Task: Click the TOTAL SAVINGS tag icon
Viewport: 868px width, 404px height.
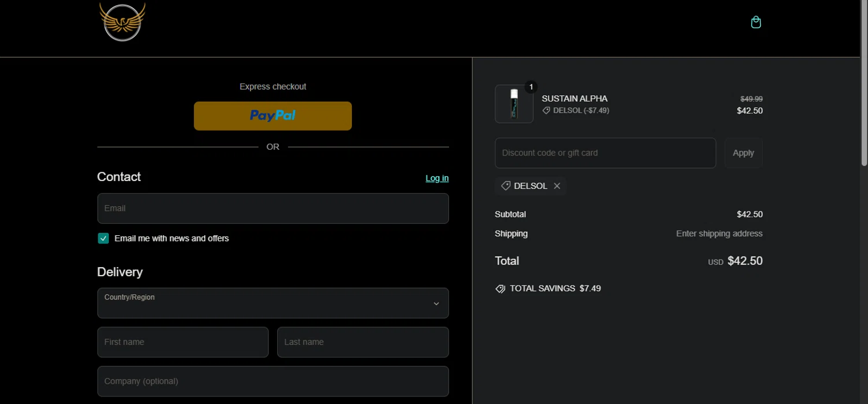Action: [x=500, y=288]
